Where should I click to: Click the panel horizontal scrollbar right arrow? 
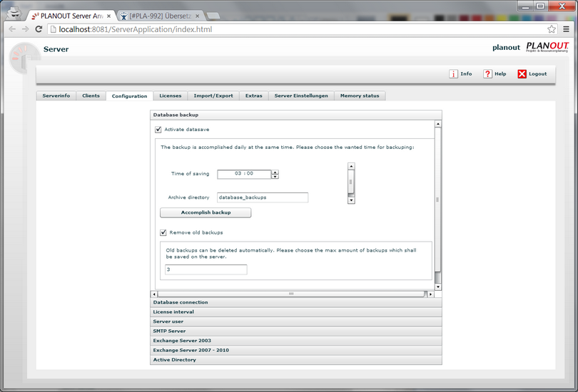(430, 294)
